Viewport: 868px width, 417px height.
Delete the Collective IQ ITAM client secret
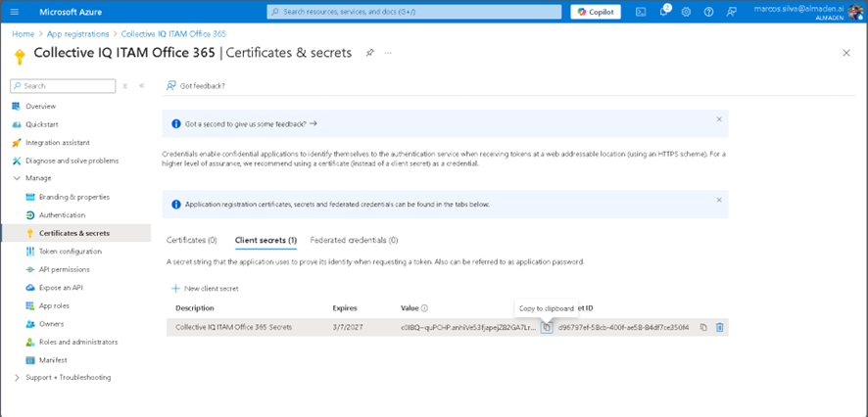(x=719, y=327)
